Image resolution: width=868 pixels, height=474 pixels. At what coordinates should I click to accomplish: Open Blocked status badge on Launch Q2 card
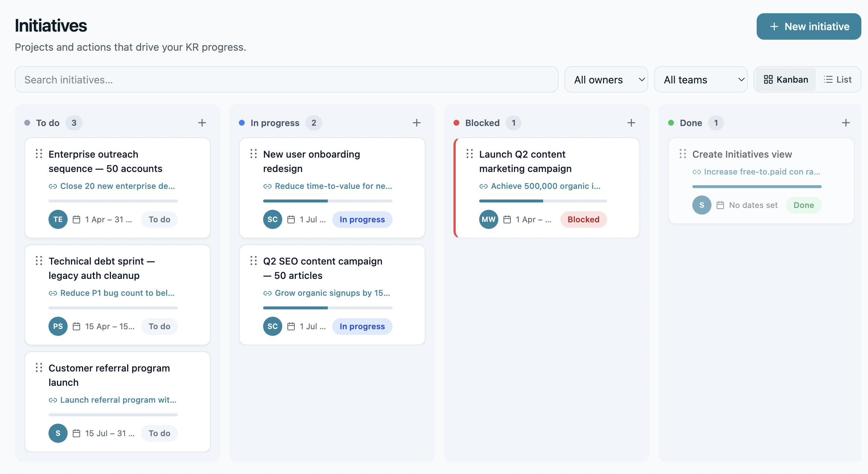tap(584, 219)
